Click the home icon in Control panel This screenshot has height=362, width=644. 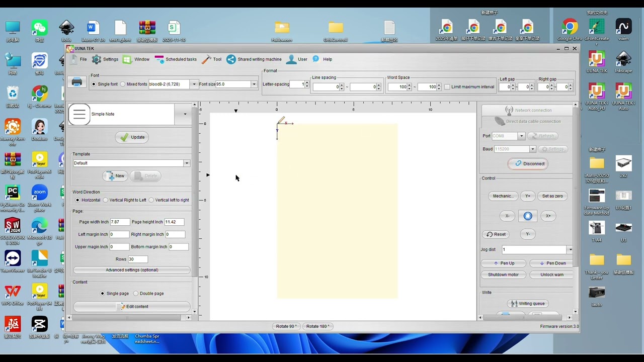click(528, 216)
